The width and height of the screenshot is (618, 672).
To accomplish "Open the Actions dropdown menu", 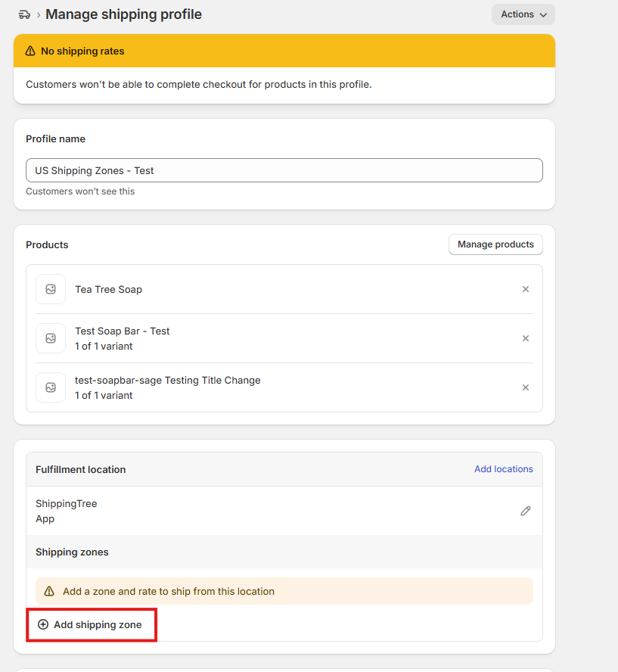I will coord(523,14).
